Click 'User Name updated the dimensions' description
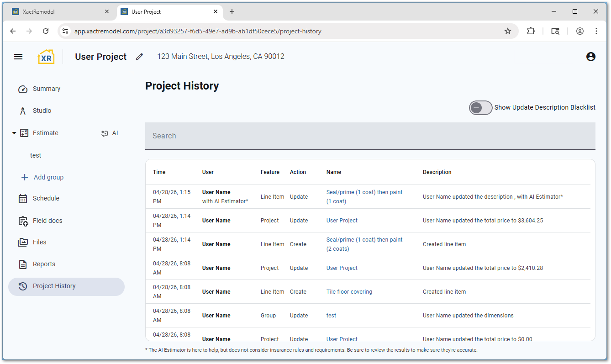The image size is (611, 364). (468, 316)
